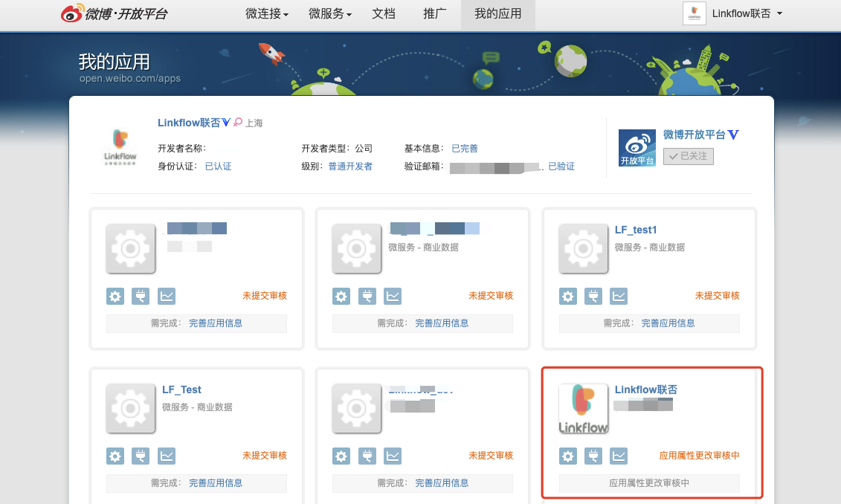Open settings gear for LF_test1 app

click(568, 296)
